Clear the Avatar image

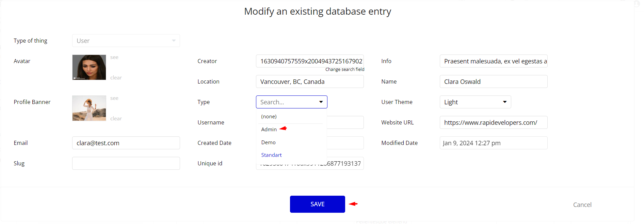tap(116, 78)
